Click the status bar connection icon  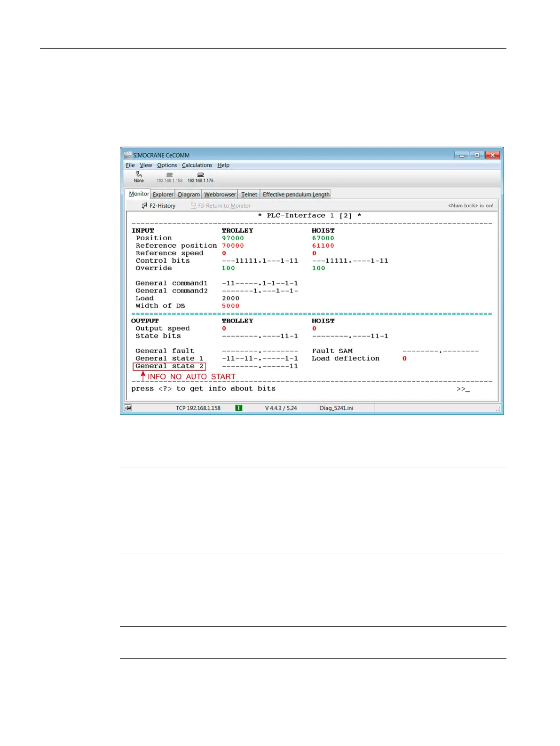[128, 408]
